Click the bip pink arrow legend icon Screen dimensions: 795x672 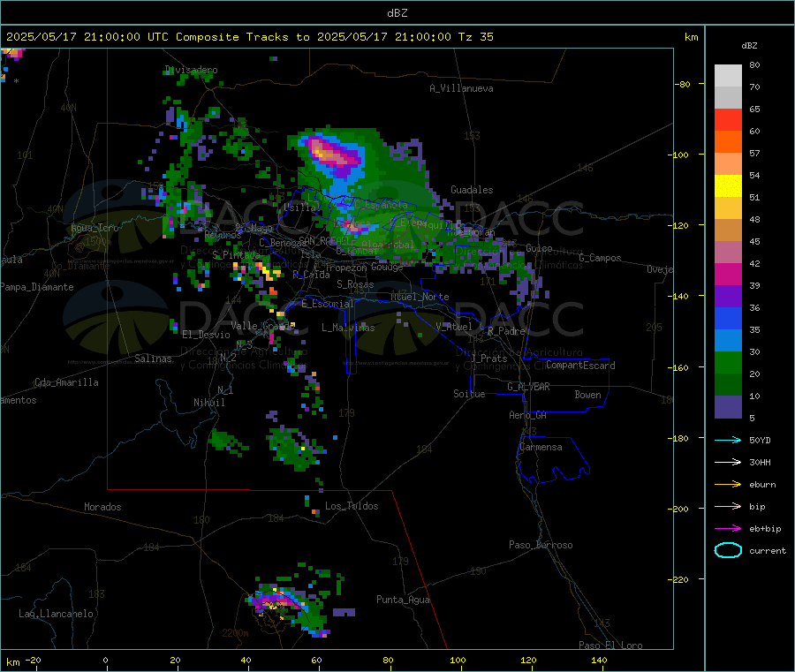728,506
